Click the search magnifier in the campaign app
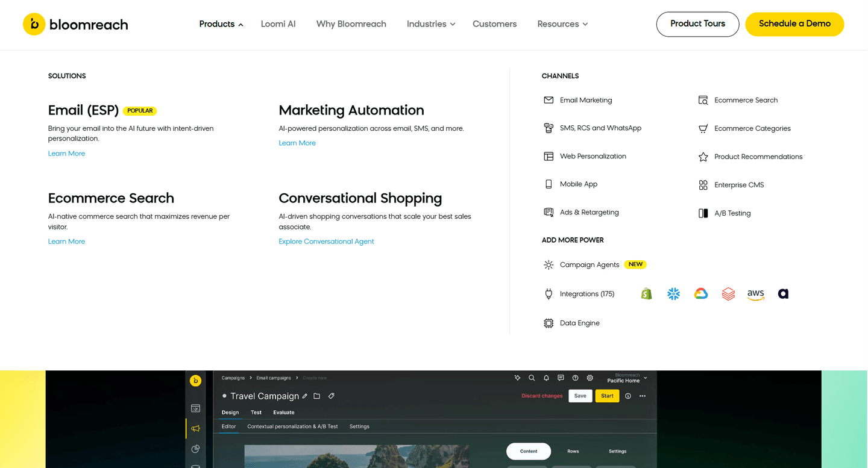 pyautogui.click(x=532, y=378)
